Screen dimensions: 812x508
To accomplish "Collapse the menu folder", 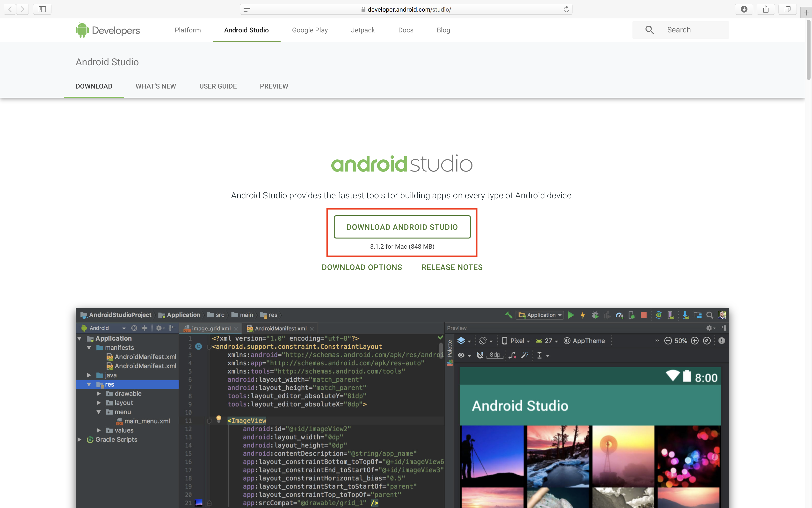I will 99,412.
